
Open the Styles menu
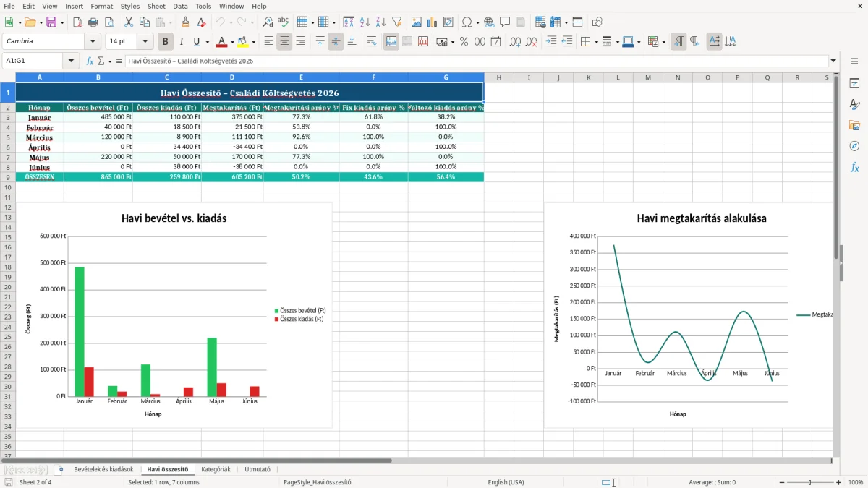coord(130,6)
